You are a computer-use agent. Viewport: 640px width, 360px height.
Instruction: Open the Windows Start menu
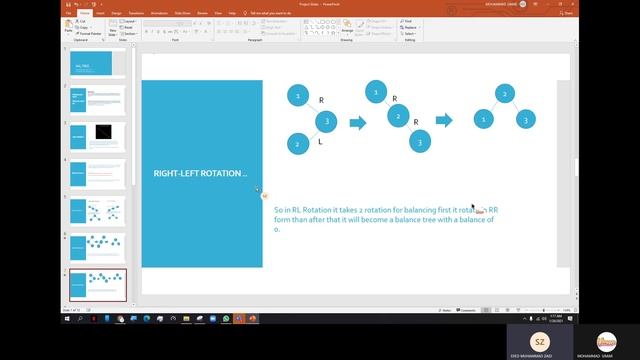point(67,319)
